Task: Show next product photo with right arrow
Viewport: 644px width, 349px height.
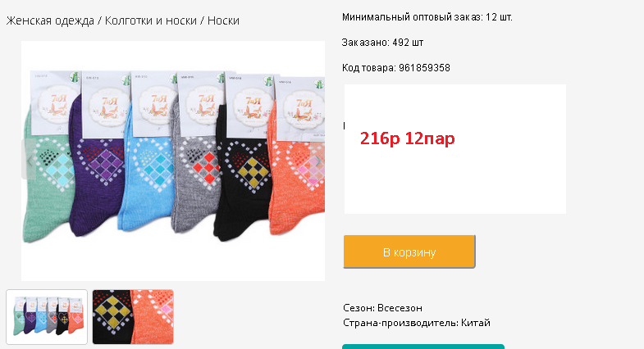Action: (317, 160)
